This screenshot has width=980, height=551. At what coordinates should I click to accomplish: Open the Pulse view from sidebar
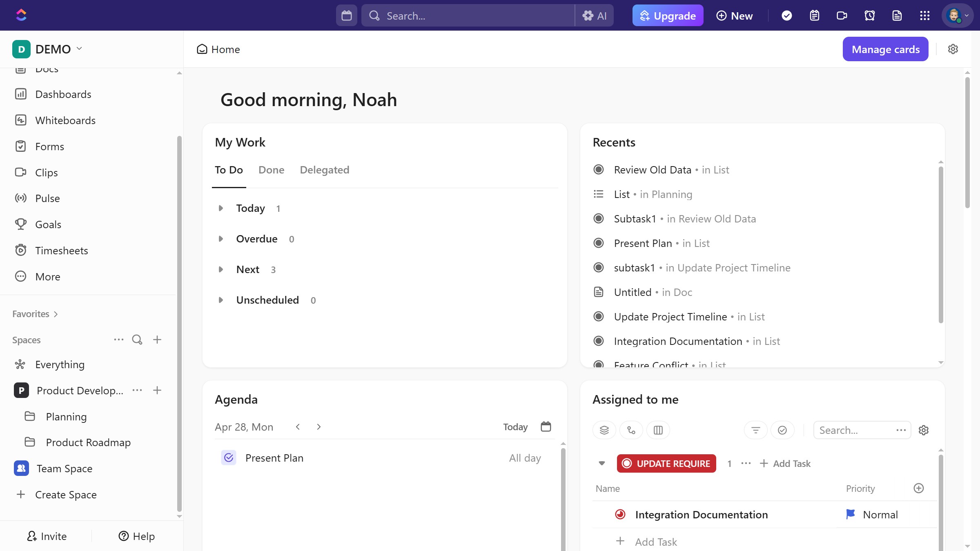coord(47,198)
